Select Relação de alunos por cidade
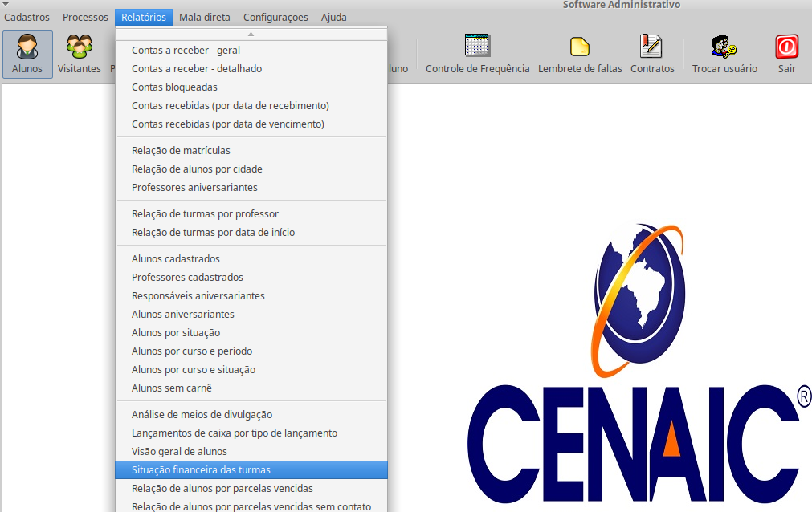 (x=251, y=169)
